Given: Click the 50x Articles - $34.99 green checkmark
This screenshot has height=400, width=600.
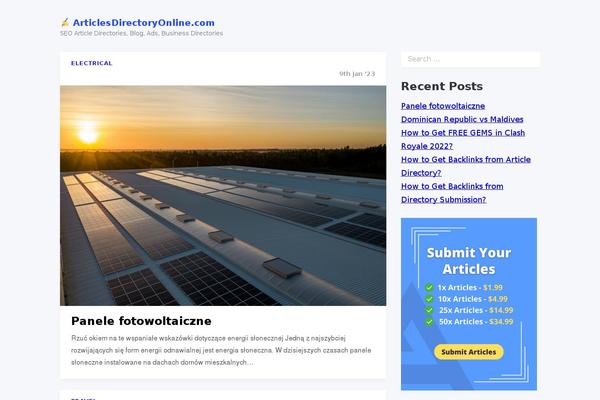Looking at the screenshot, I should (429, 322).
